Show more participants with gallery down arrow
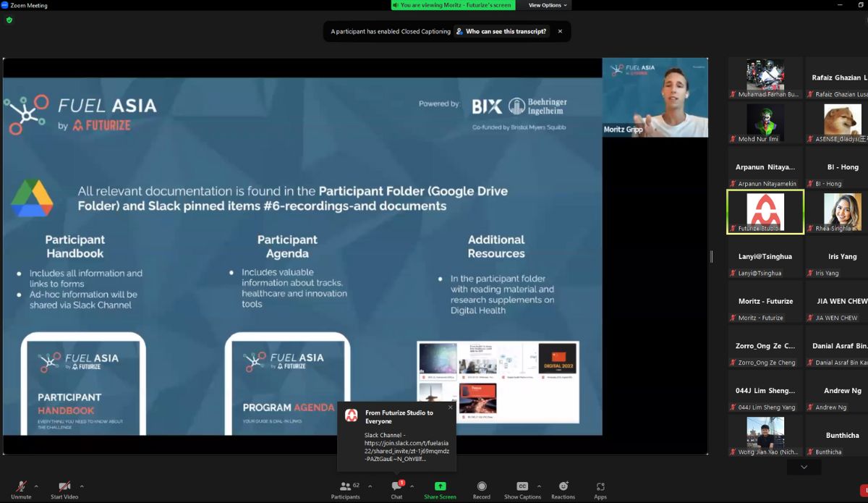This screenshot has height=503, width=868. (804, 468)
